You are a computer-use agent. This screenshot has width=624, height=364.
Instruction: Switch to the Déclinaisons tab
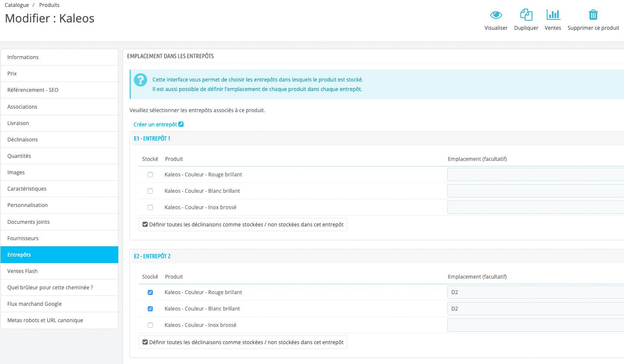(59, 140)
